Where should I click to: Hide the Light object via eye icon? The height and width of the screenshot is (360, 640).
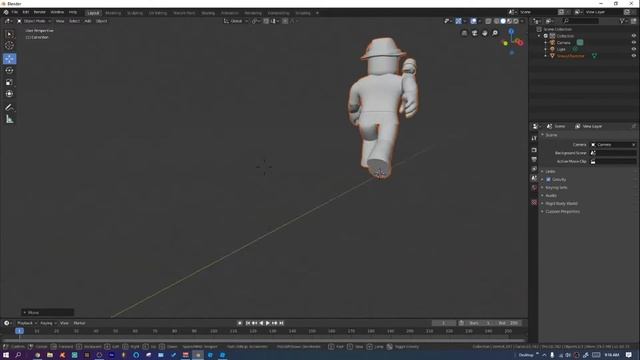coord(633,49)
